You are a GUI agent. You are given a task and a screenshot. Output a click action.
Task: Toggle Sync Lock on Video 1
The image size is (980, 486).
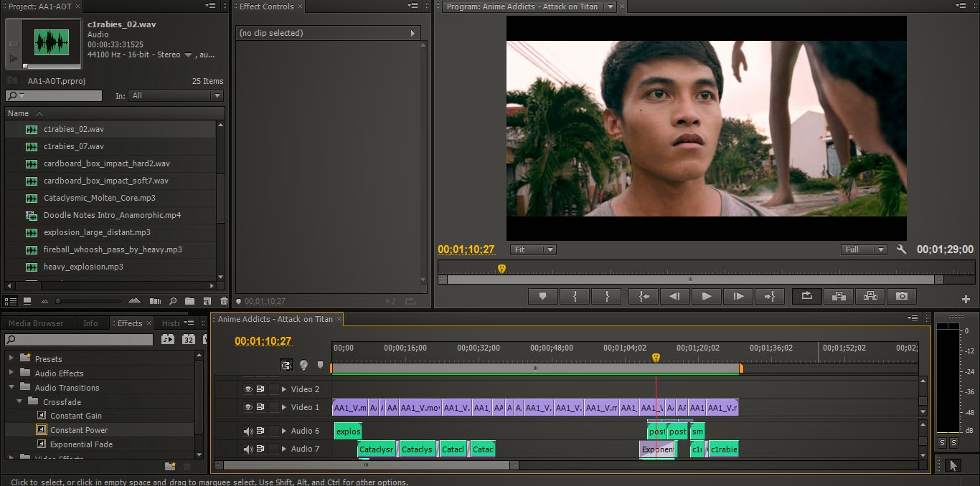coord(260,407)
